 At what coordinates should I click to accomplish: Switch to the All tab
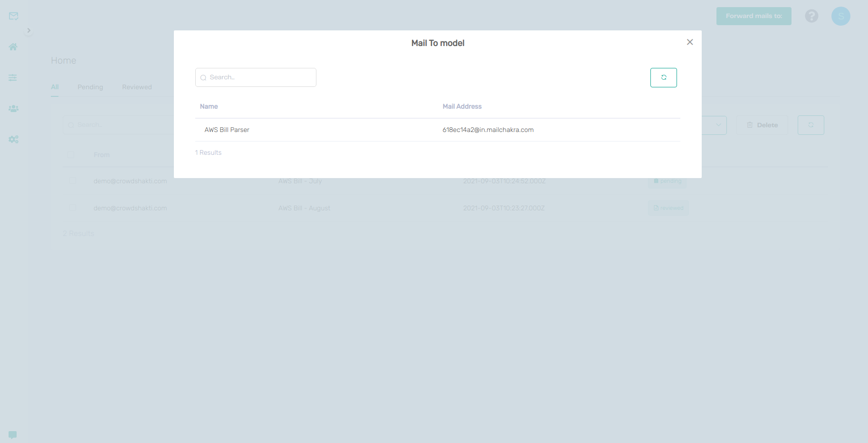pos(55,87)
